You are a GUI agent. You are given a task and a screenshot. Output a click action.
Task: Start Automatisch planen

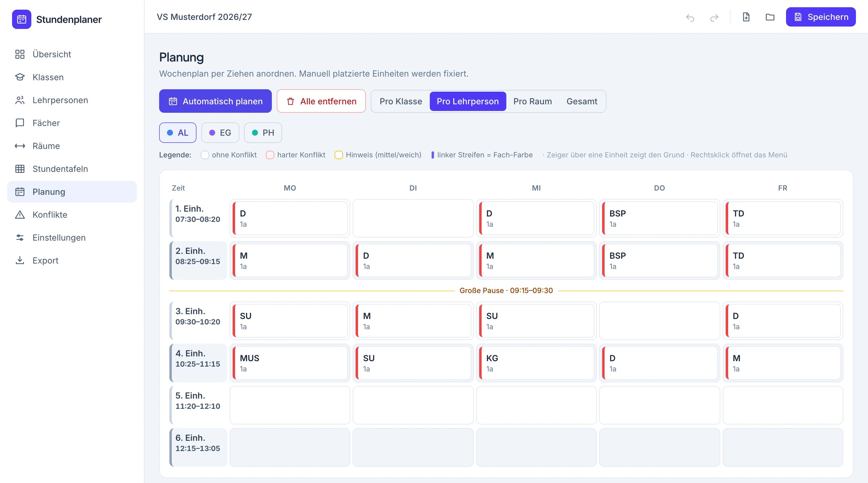(215, 101)
